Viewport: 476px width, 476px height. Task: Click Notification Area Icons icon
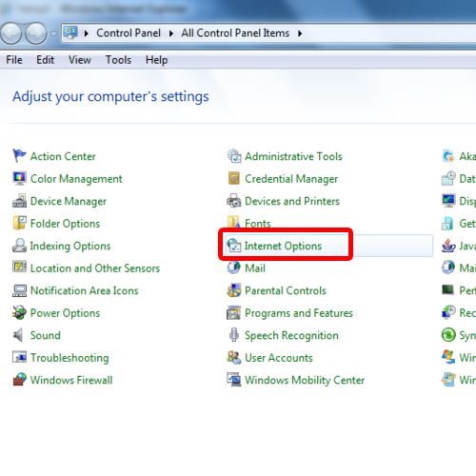[x=19, y=290]
